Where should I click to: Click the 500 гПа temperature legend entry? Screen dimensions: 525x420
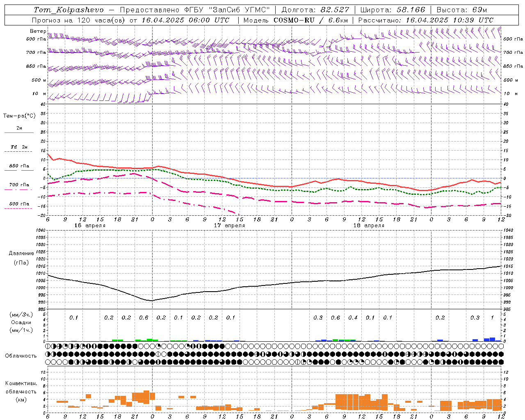(x=19, y=204)
